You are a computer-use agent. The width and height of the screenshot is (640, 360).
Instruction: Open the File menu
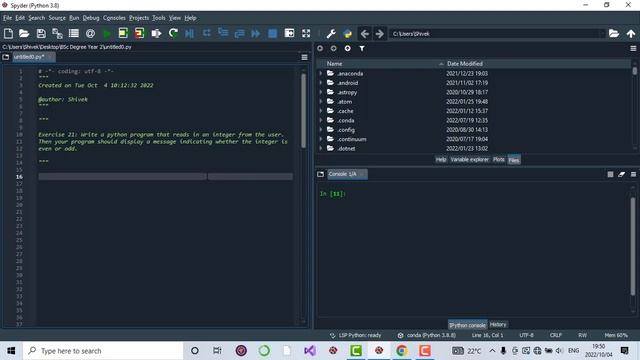[x=8, y=18]
